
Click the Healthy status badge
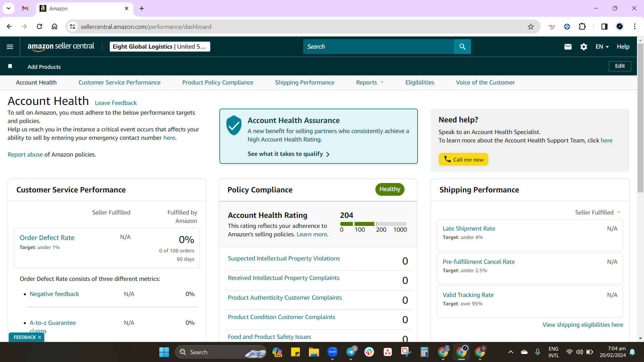coord(390,189)
